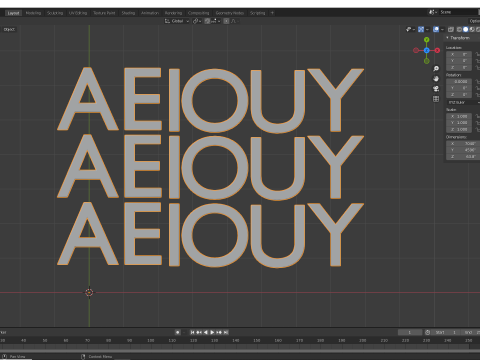This screenshot has height=360, width=480.
Task: Click the Rotation Y field
Action: point(459,88)
